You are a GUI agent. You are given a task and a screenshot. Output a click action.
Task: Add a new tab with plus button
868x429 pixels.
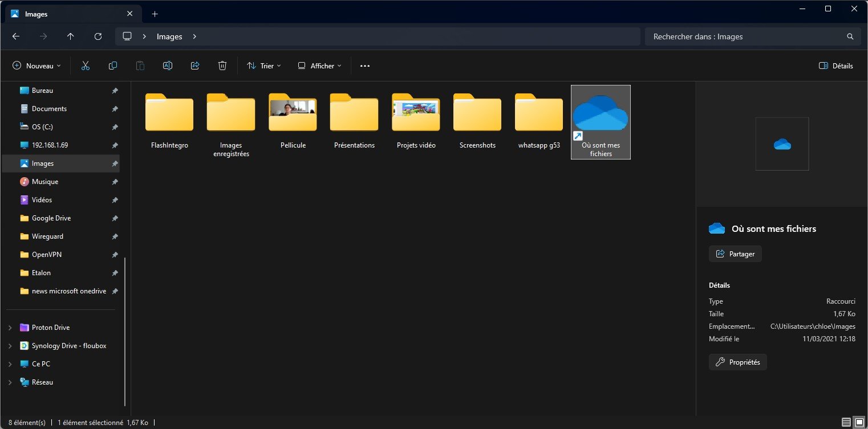click(x=155, y=14)
